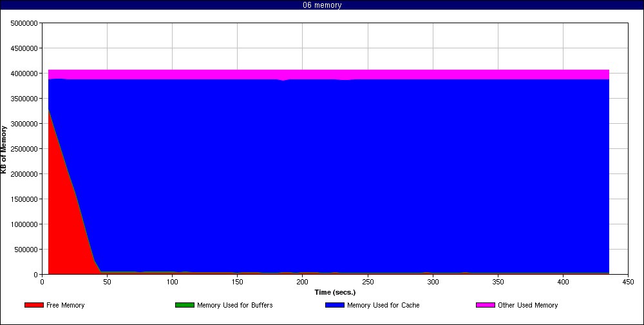Image resolution: width=644 pixels, height=325 pixels.
Task: Click the 400 x-axis tick label
Action: 563,282
